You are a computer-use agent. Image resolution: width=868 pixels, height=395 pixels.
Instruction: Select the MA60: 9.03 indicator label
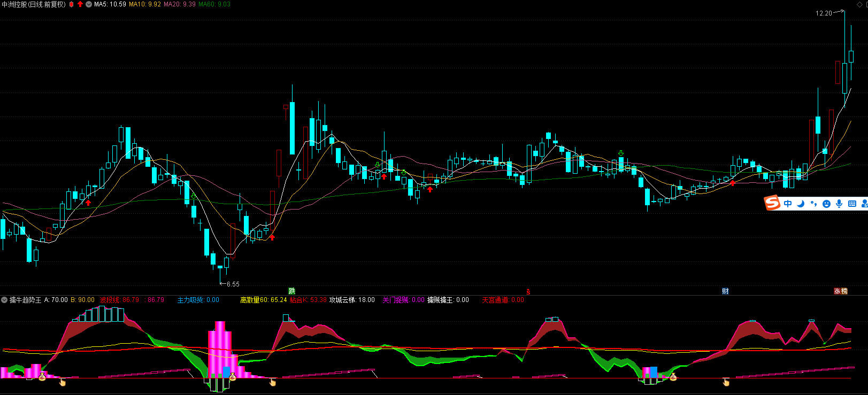[214, 4]
